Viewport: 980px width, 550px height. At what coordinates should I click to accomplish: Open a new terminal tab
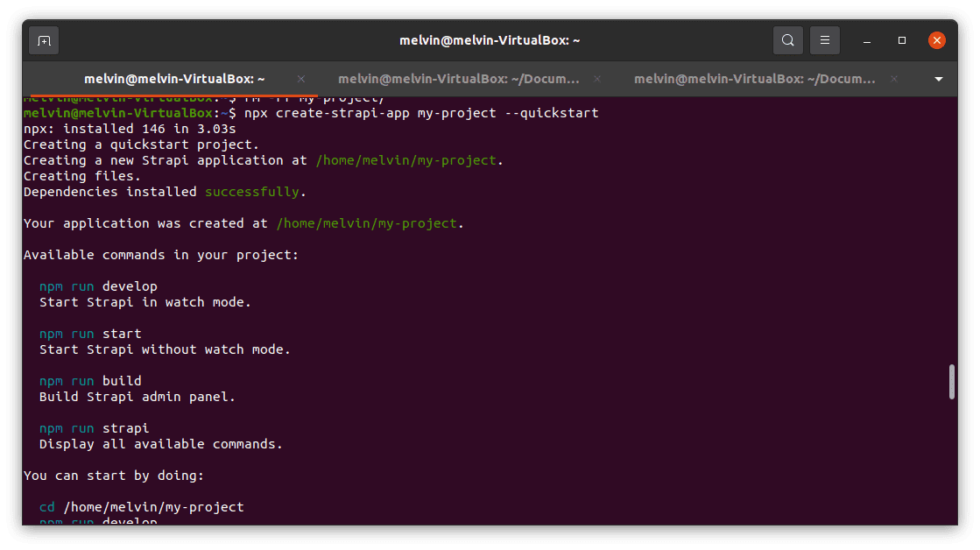point(44,40)
